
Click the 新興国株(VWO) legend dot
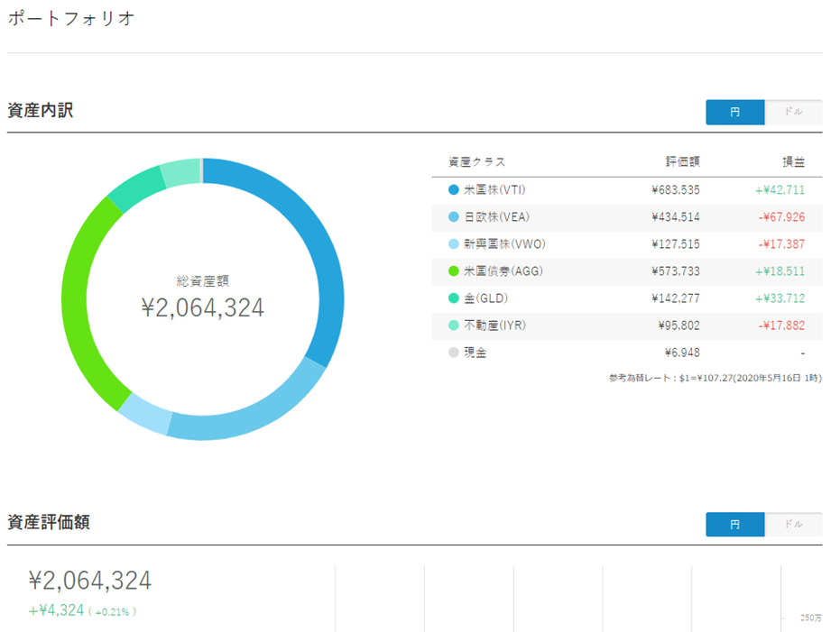(454, 244)
